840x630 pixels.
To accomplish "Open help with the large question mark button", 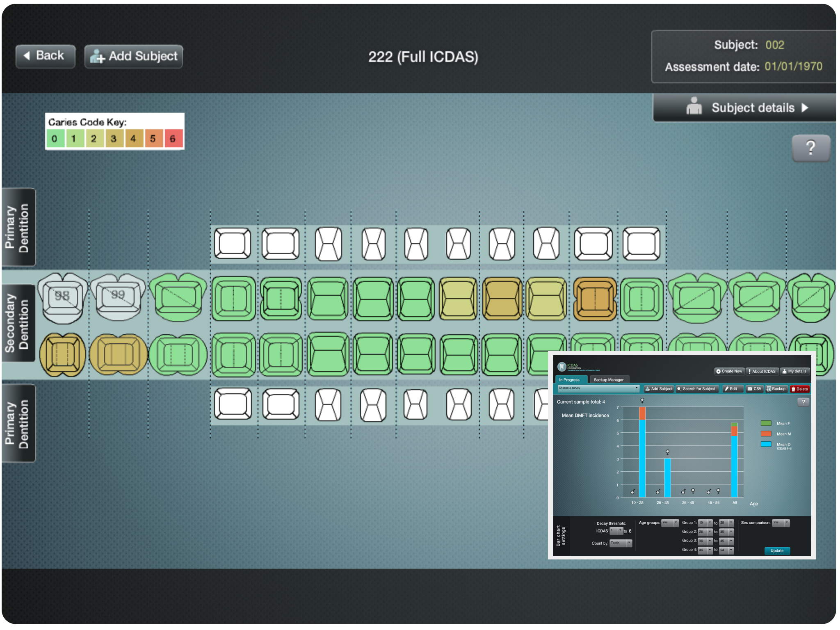I will pyautogui.click(x=811, y=148).
